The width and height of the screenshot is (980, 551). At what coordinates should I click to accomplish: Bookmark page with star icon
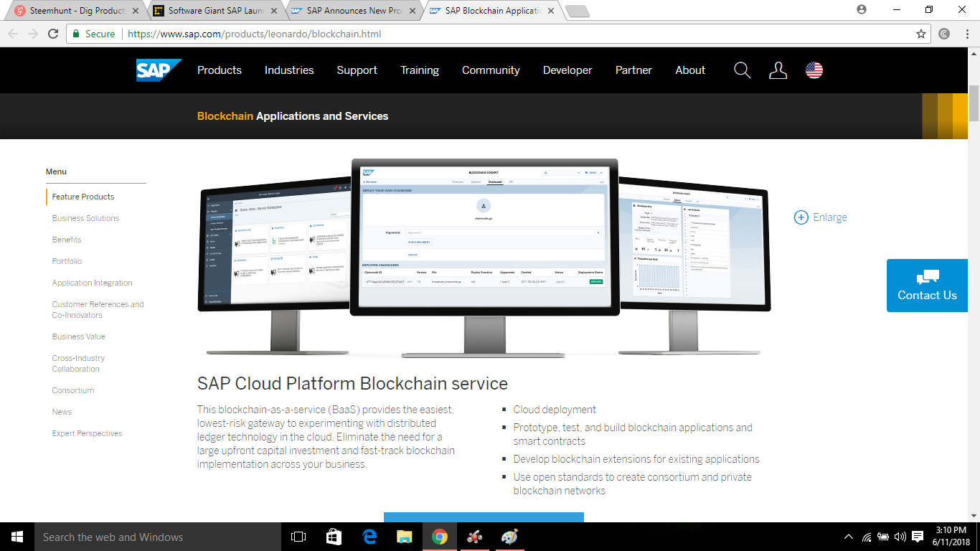click(x=921, y=34)
